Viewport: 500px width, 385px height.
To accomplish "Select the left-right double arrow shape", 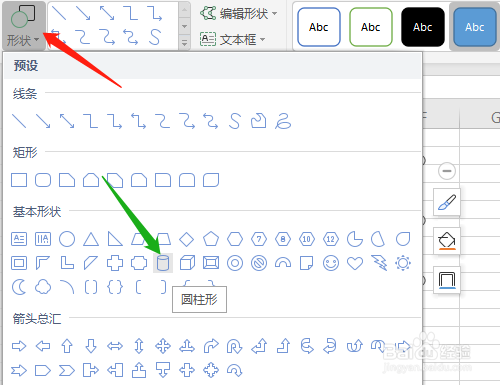I will tap(115, 346).
